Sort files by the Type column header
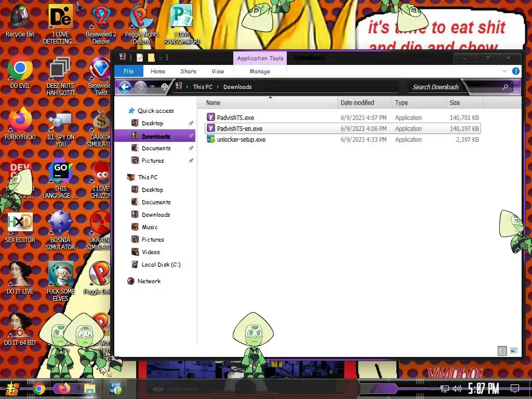Screen dimensions: 532x399 point(419,102)
